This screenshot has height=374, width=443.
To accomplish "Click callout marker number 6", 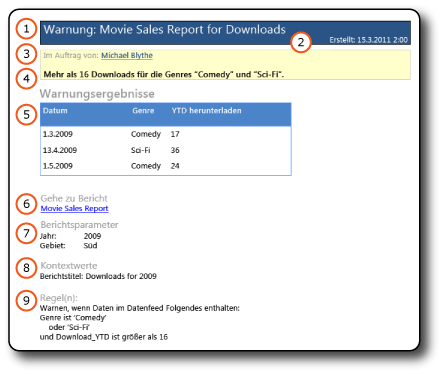I will (x=26, y=204).
